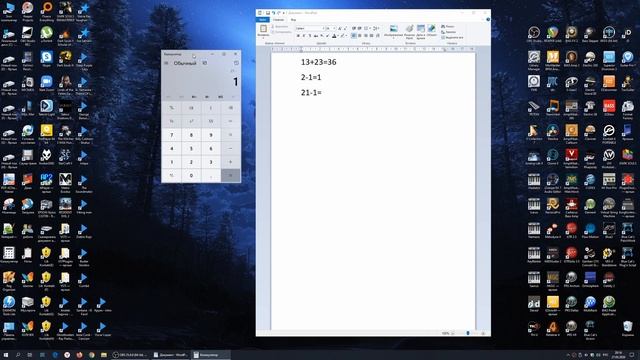Open the Calculator history icon
This screenshot has height=360, width=640.
(236, 63)
